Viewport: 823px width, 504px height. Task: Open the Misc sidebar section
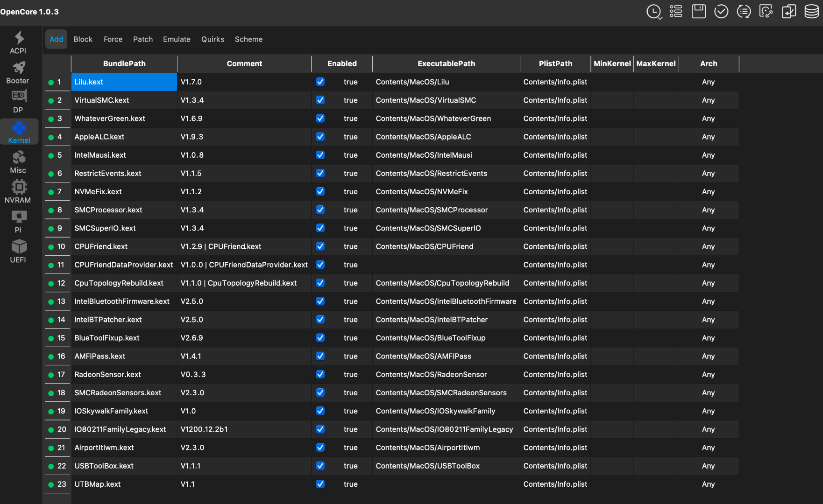tap(18, 162)
